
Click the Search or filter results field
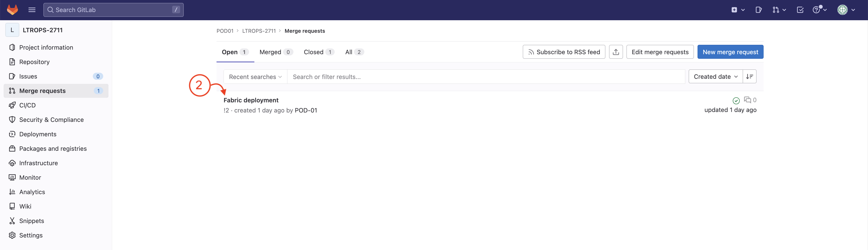(485, 77)
